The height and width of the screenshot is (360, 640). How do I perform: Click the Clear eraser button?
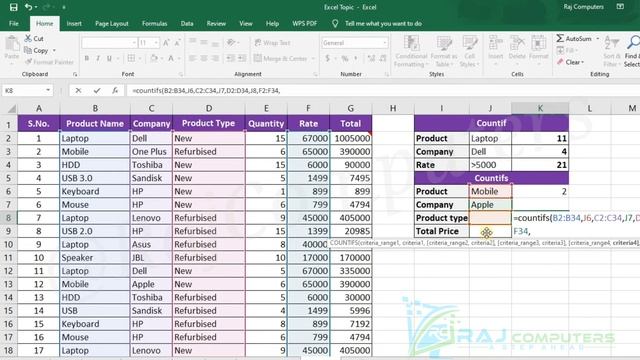click(570, 62)
